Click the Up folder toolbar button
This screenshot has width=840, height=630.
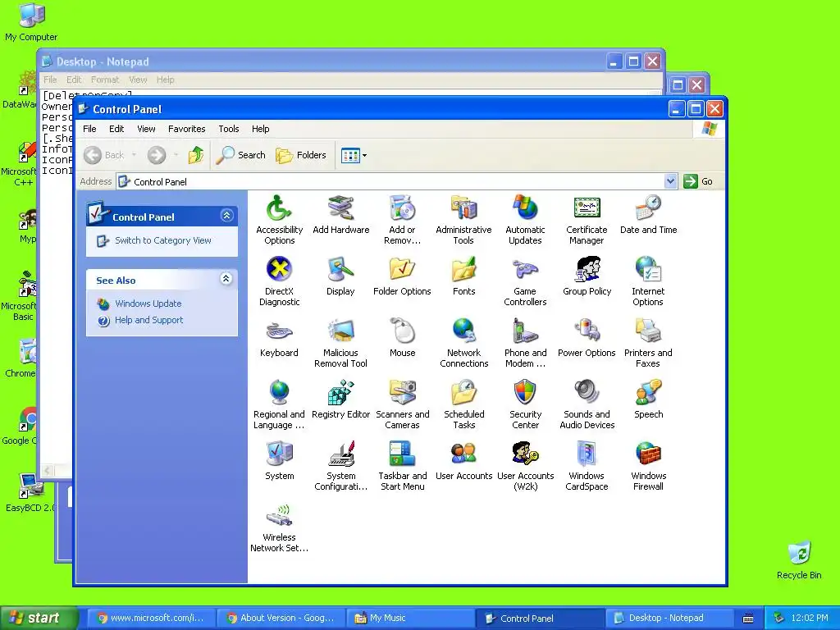(195, 155)
